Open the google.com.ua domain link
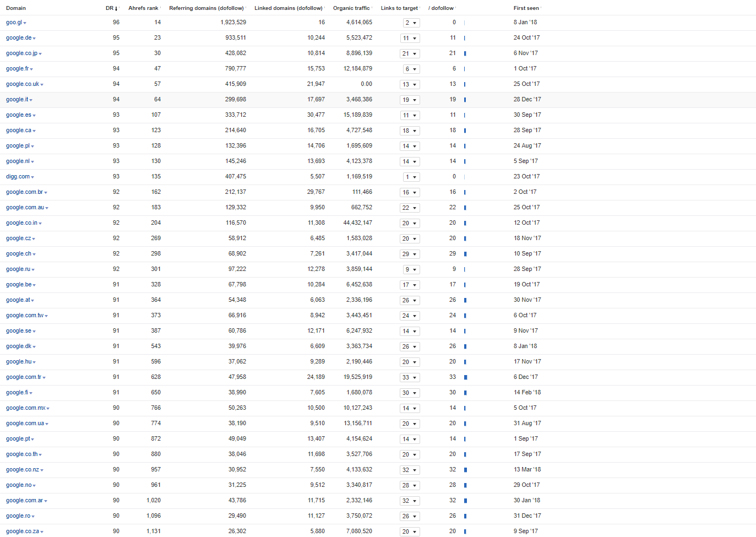This screenshot has height=537, width=756. [25, 423]
